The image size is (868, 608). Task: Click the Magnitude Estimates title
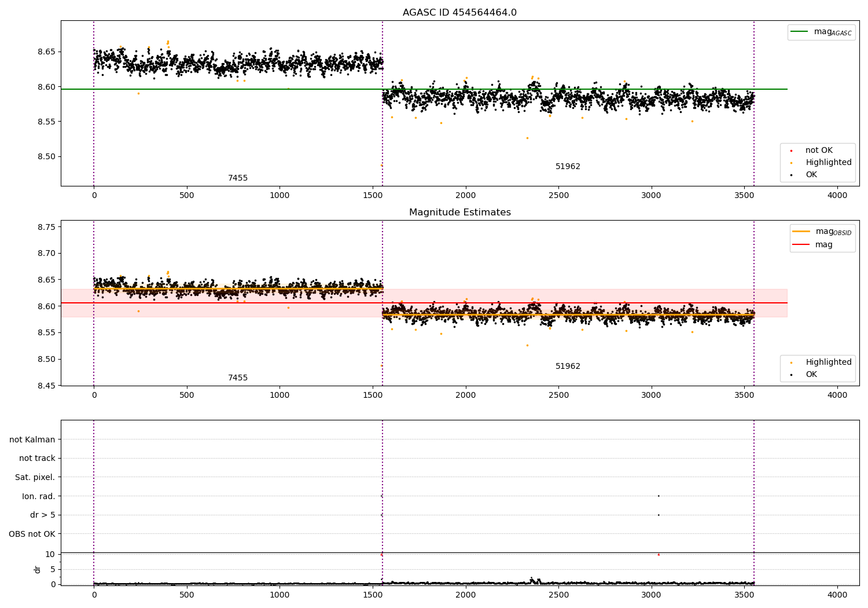tap(459, 213)
